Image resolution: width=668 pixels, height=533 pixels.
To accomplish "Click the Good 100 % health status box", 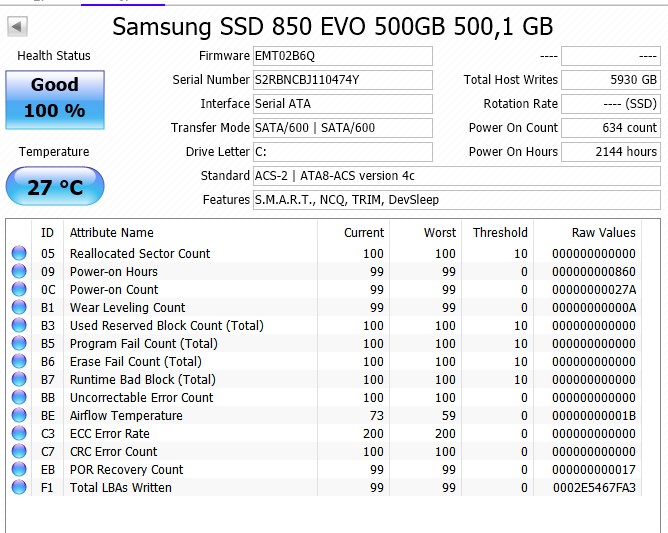I will tap(55, 100).
